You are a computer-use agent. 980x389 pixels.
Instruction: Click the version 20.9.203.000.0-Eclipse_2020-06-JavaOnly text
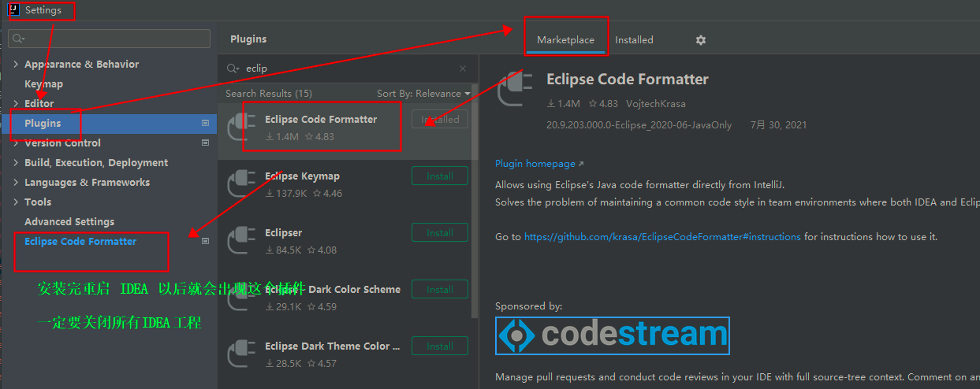[639, 124]
